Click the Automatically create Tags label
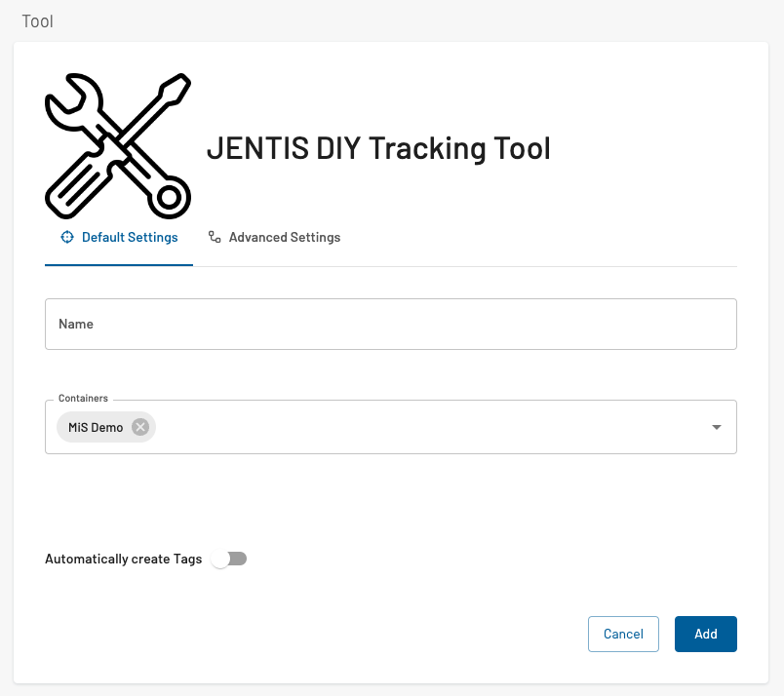Viewport: 784px width, 696px height. click(124, 559)
